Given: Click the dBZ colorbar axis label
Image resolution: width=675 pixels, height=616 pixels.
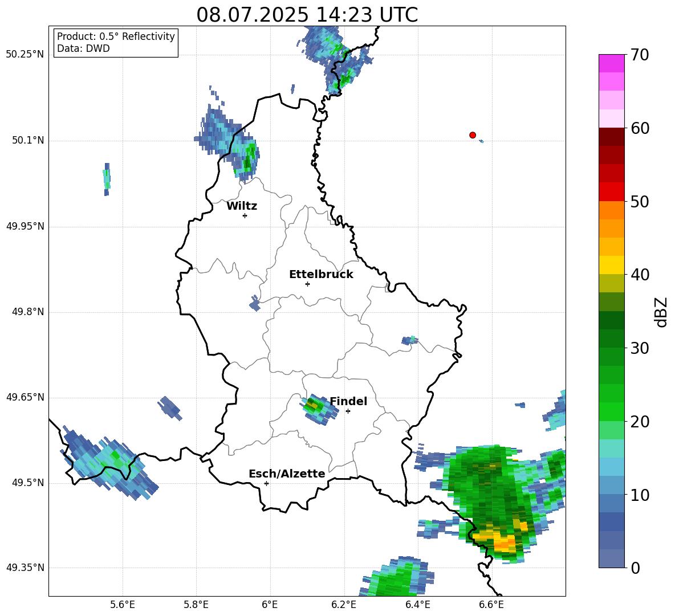Looking at the screenshot, I should point(661,312).
